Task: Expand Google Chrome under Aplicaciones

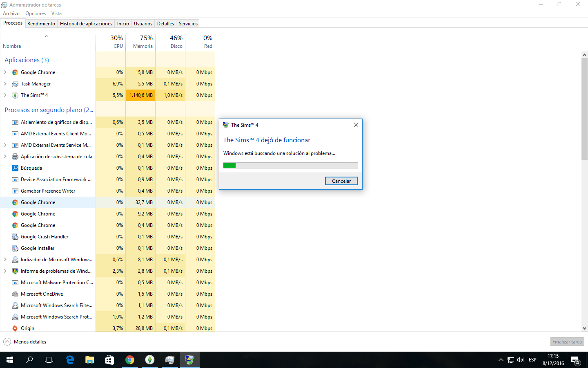Action: point(5,72)
